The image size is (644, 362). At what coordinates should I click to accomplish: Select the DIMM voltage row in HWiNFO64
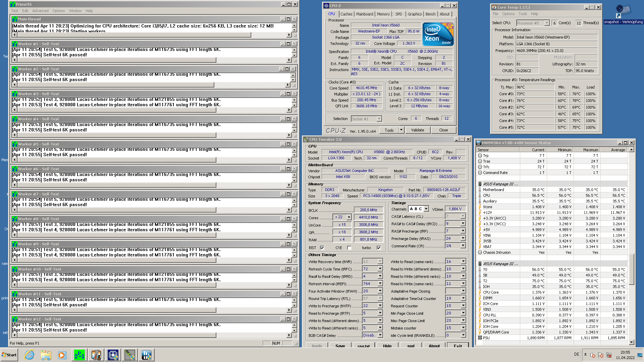pyautogui.click(x=552, y=298)
